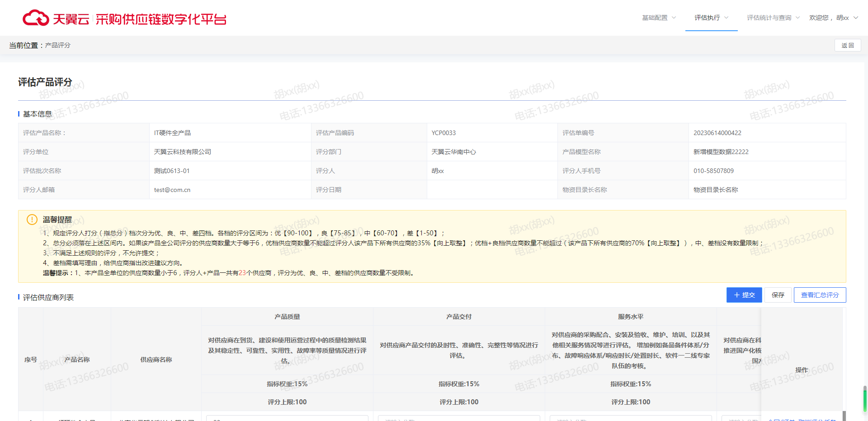868x421 pixels.
Task: Click the 评分人手机号 label cell
Action: 623,171
